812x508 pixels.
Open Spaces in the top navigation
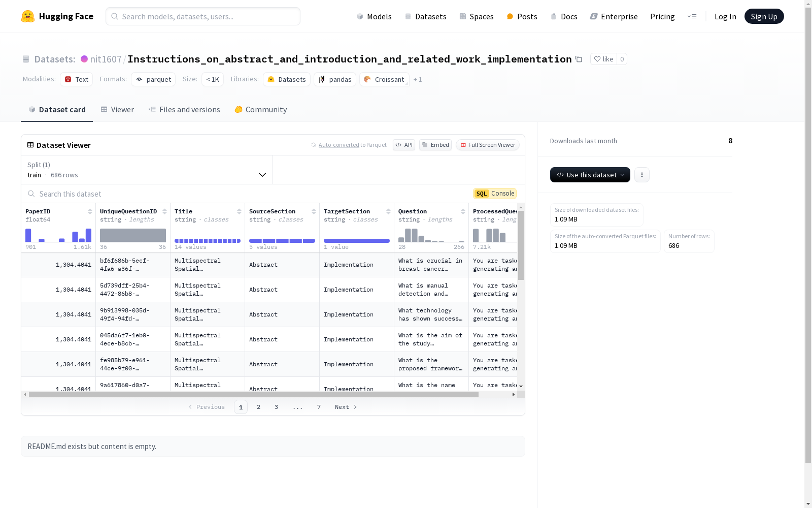(477, 16)
